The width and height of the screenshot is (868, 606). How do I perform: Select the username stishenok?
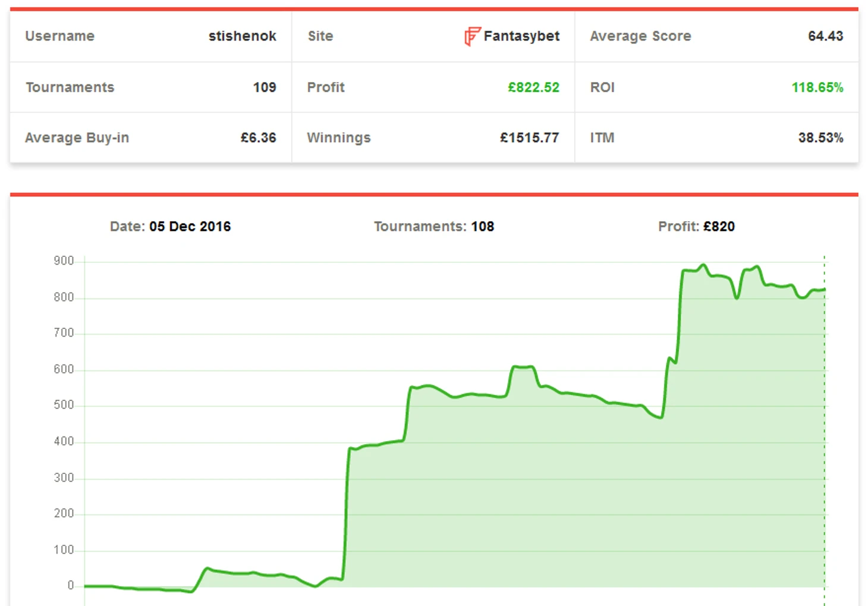pos(242,36)
